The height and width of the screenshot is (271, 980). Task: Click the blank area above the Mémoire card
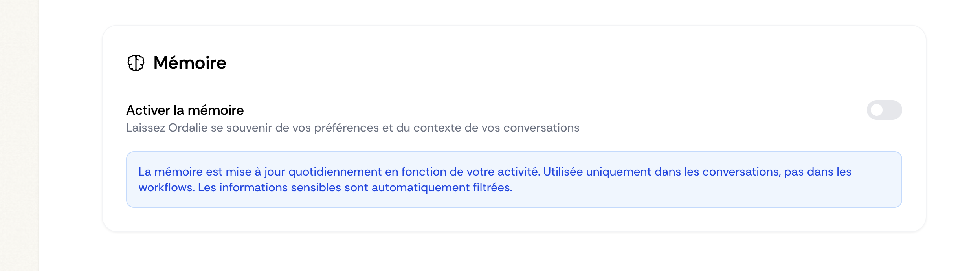pos(511,12)
